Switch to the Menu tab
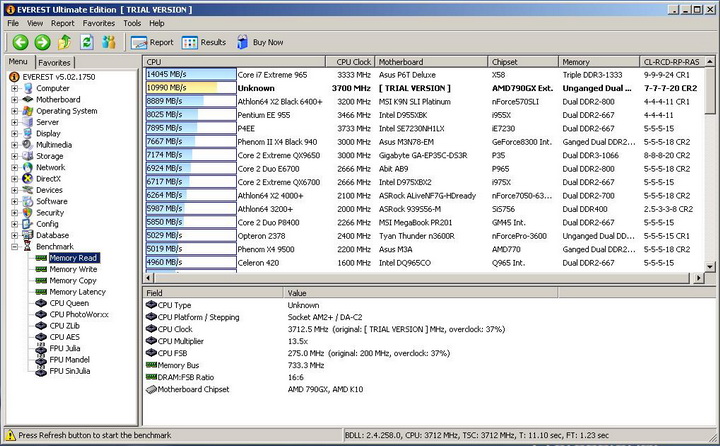Image resolution: width=720 pixels, height=446 pixels. coord(18,62)
